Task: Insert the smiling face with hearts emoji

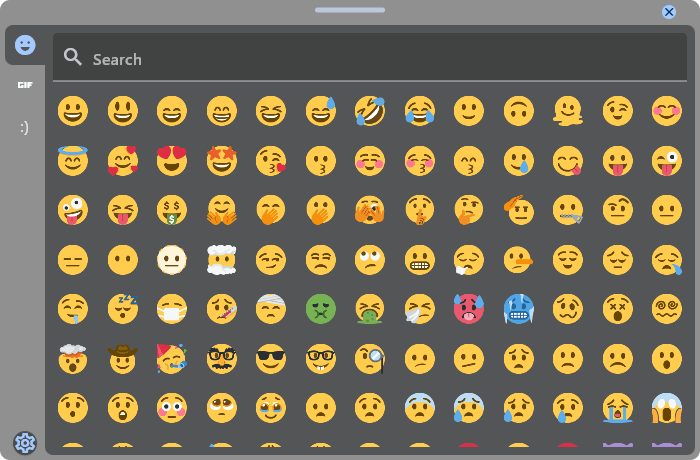Action: pos(122,160)
